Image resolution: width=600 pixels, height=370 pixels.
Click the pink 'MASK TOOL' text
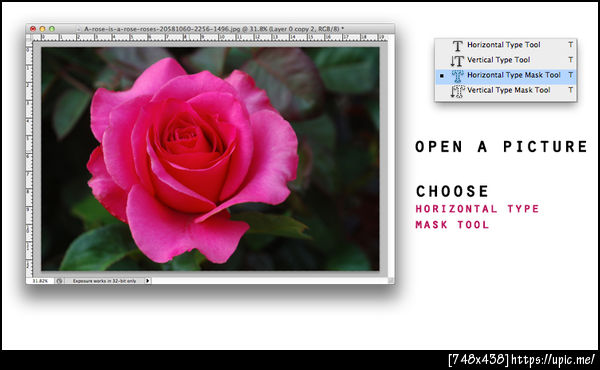452,225
